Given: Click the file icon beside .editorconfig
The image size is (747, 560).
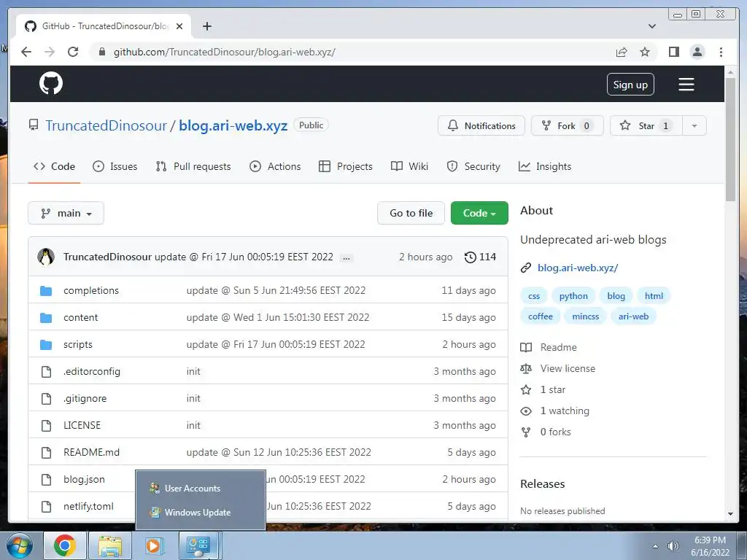Looking at the screenshot, I should (x=46, y=371).
